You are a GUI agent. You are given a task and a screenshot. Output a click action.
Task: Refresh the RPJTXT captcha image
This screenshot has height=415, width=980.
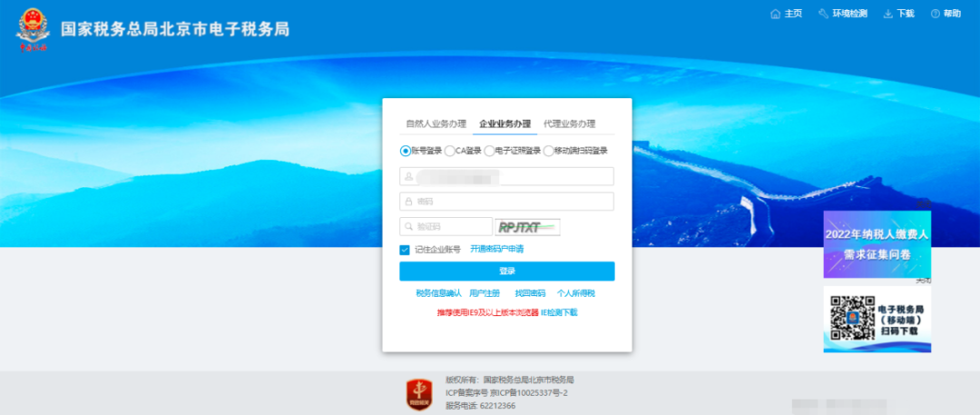click(x=527, y=227)
